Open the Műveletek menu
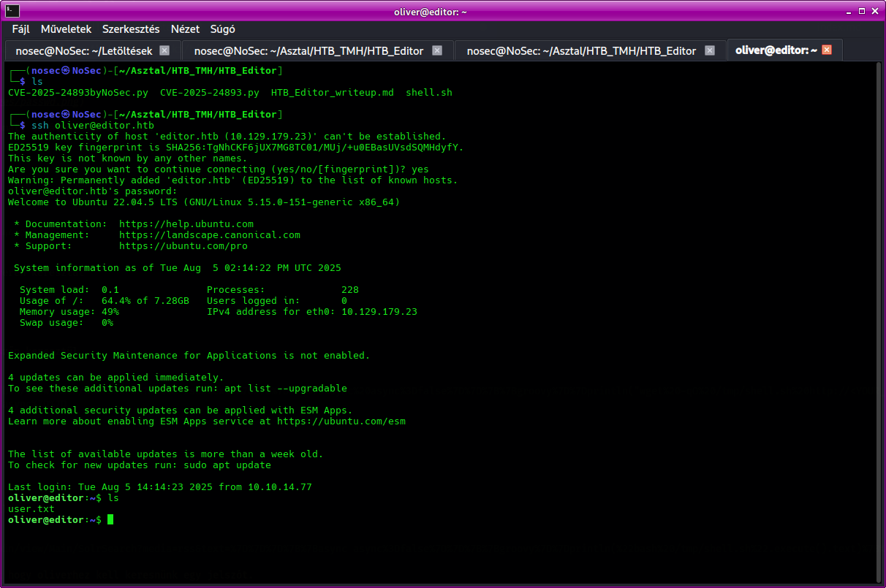The height and width of the screenshot is (588, 886). click(66, 29)
